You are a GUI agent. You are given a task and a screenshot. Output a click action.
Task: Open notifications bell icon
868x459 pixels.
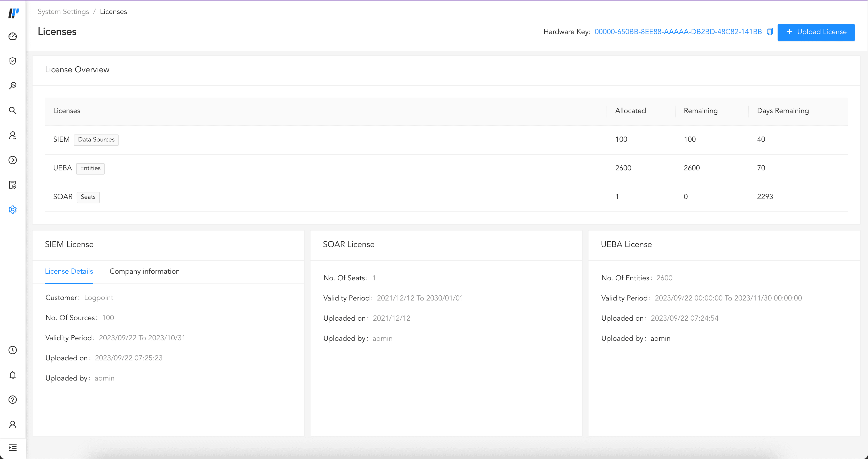coord(12,375)
